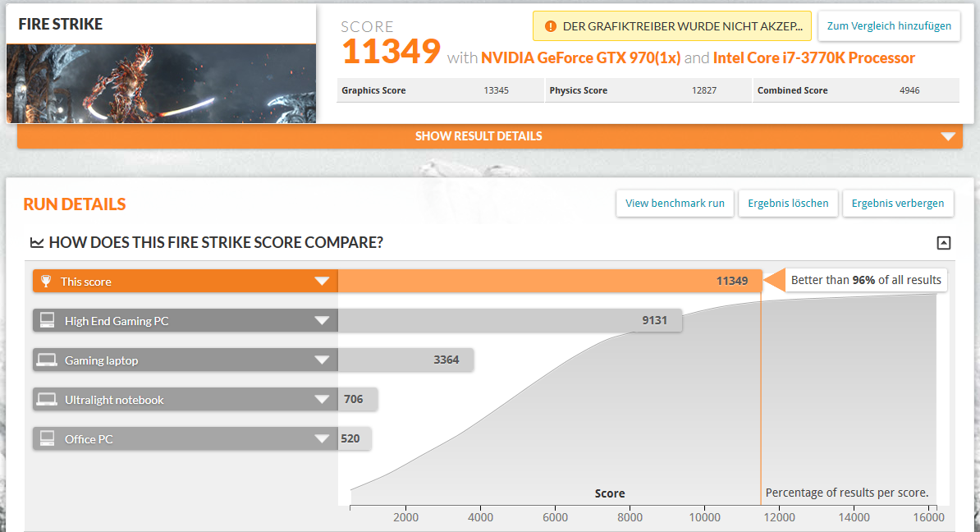Screen dimensions: 980x532
Task: Open the Grafiktreiber wurde nicht akzeptiert warning
Action: (672, 26)
